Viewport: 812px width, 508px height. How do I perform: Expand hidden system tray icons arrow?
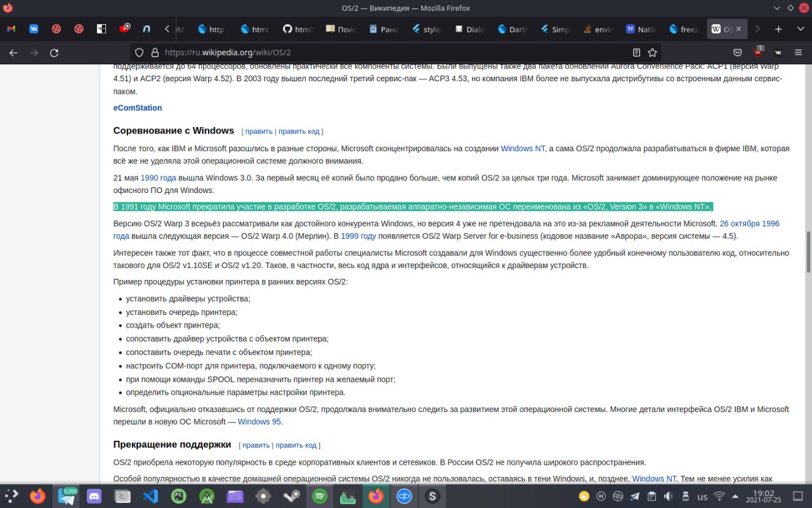click(x=736, y=496)
